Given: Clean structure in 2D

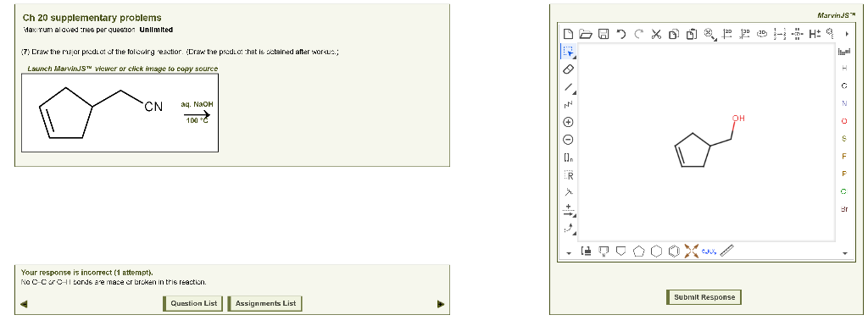Looking at the screenshot, I should point(726,34).
